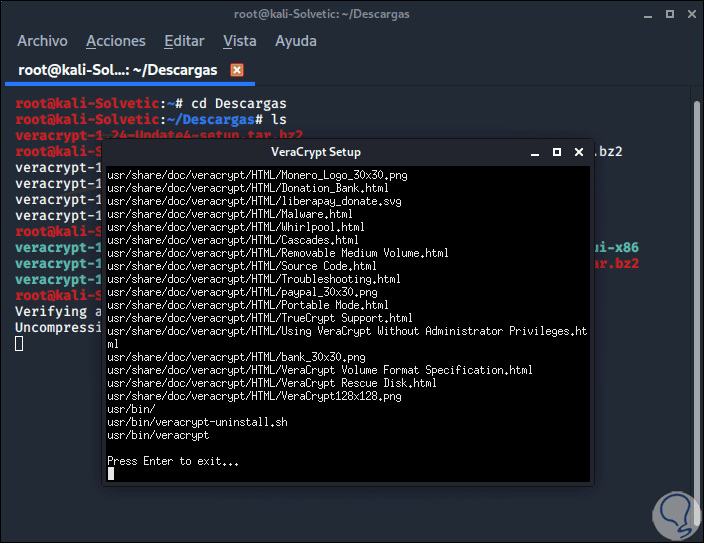
Task: Click the 'usr/bin/veracrypt' output line
Action: 158,435
